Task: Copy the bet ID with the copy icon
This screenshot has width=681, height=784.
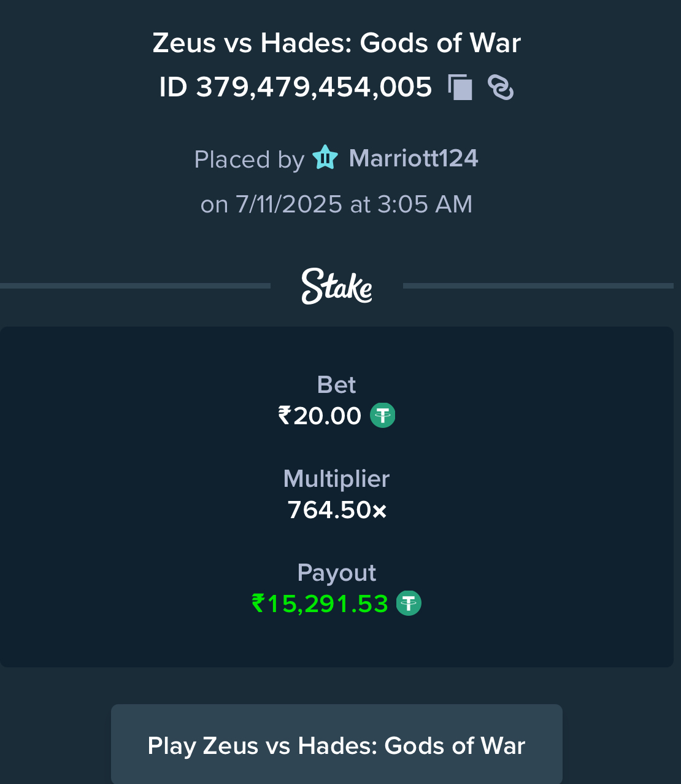Action: (460, 87)
